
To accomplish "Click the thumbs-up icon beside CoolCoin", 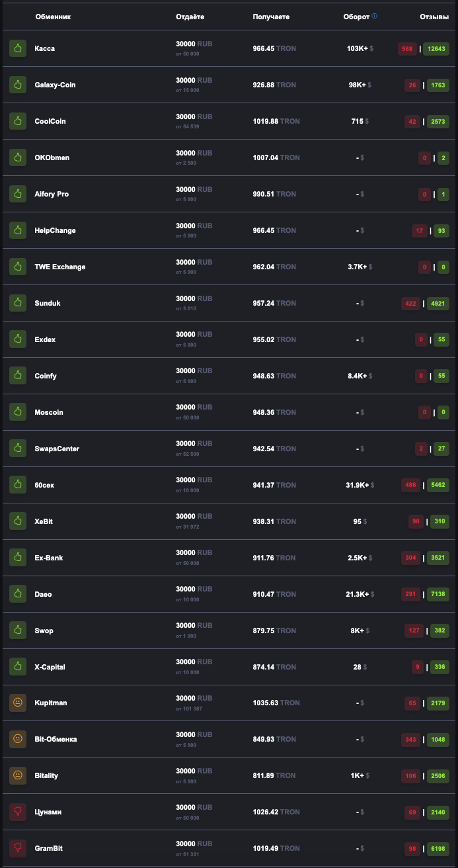I will coord(18,121).
